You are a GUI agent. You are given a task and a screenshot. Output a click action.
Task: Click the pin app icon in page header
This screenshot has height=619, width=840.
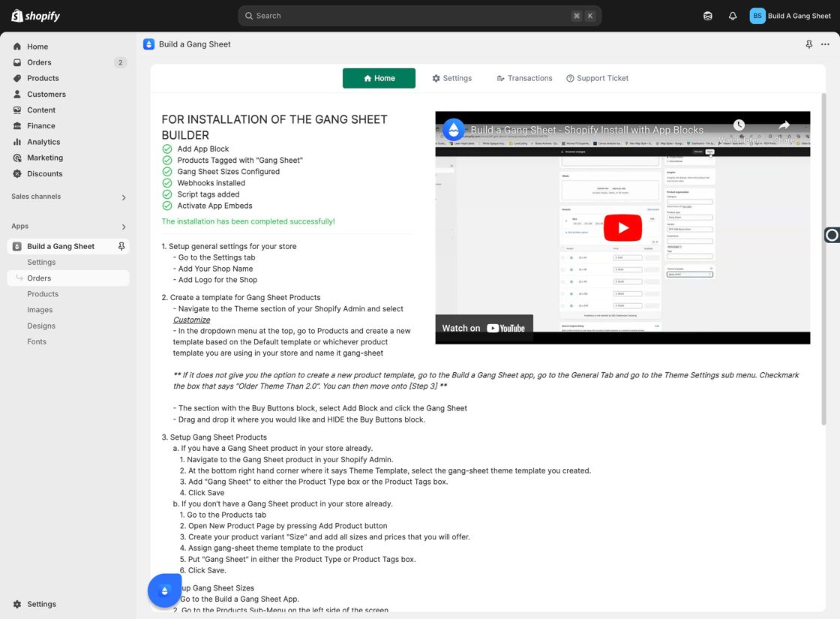[x=809, y=44]
